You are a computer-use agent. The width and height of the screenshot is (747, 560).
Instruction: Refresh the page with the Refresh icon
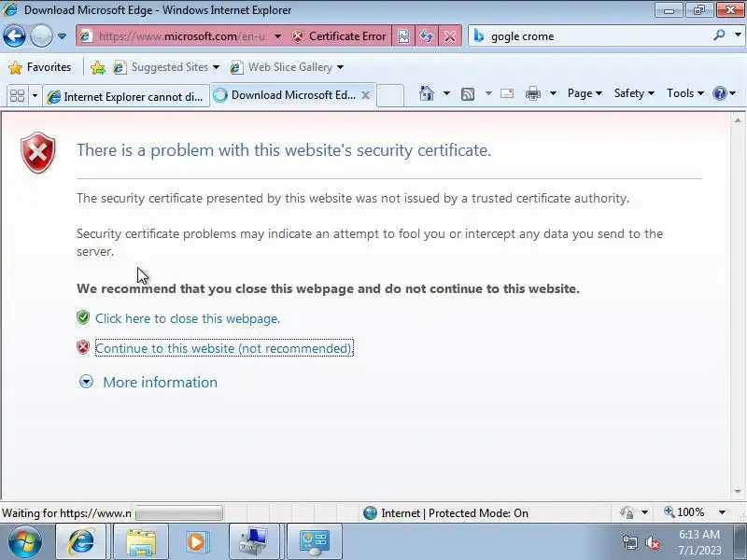tap(427, 36)
